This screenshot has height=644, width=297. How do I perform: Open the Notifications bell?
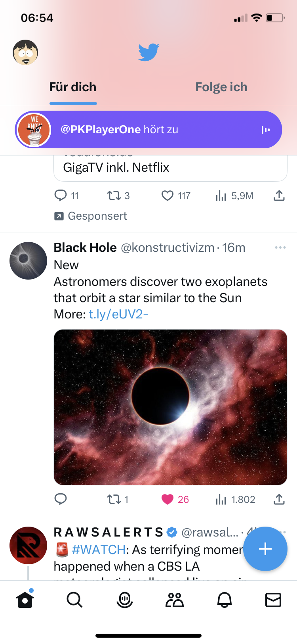225,600
